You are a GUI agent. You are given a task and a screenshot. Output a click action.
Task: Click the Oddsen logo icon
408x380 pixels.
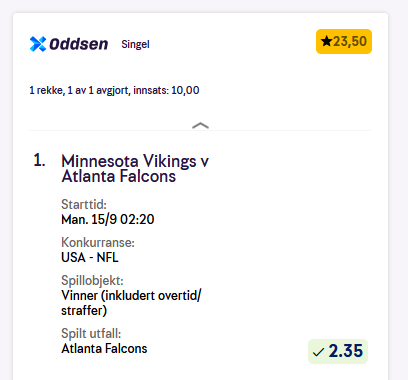click(x=38, y=44)
